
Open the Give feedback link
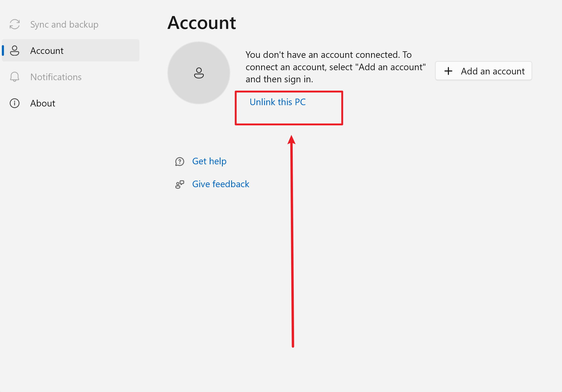click(x=221, y=184)
